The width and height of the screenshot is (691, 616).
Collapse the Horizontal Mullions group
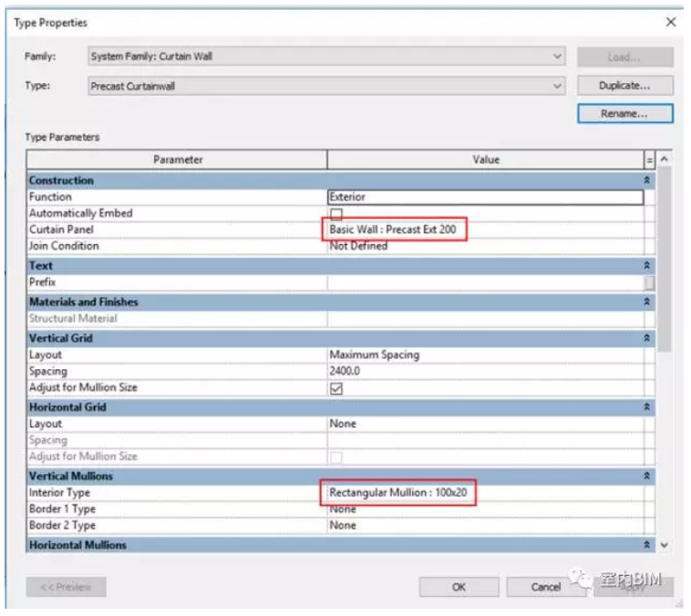coord(647,545)
